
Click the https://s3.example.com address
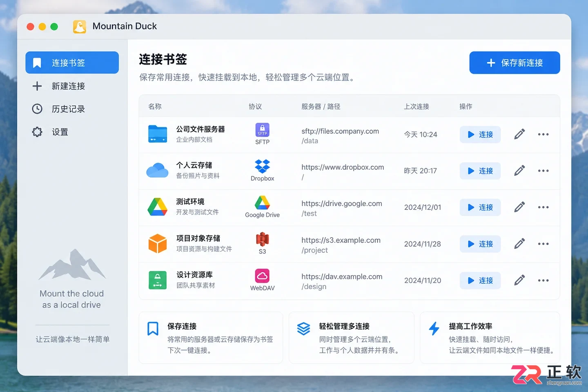(341, 240)
